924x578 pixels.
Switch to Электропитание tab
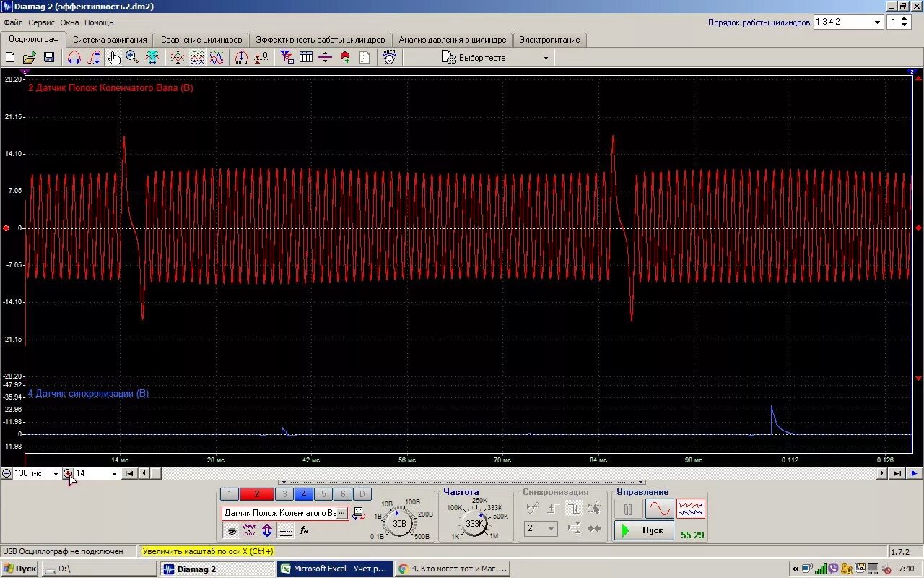(549, 40)
